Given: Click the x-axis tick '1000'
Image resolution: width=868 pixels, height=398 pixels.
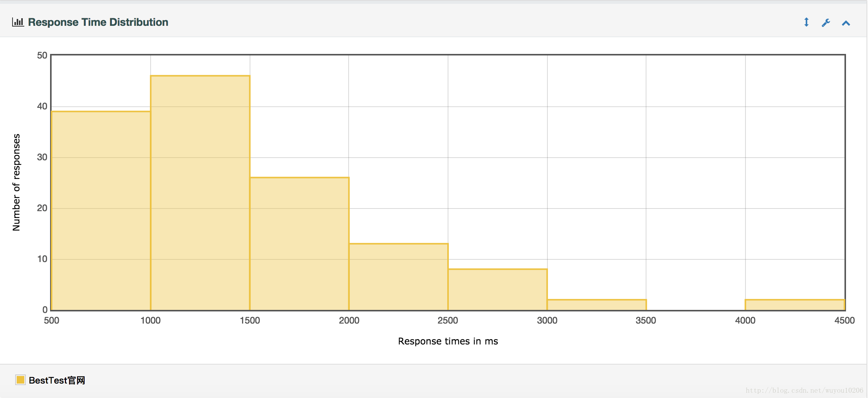Looking at the screenshot, I should (151, 321).
